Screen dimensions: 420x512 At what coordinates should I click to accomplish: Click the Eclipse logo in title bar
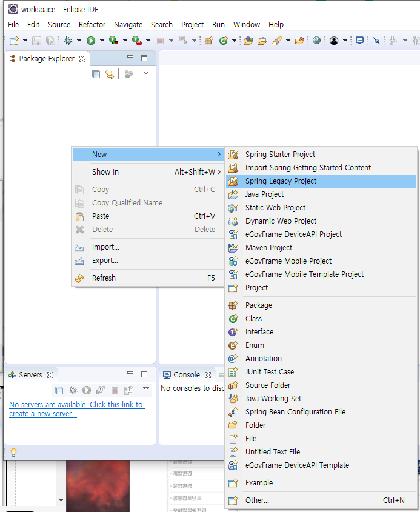[x=13, y=9]
